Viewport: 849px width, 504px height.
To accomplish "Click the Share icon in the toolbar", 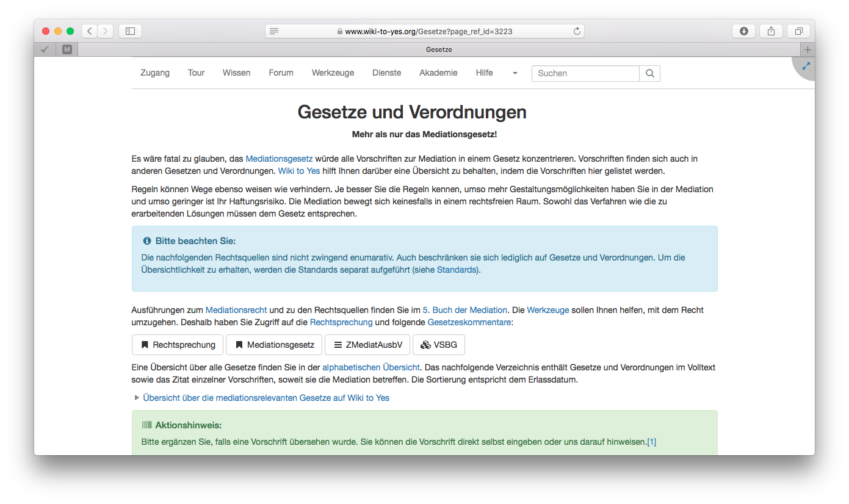I will click(771, 31).
